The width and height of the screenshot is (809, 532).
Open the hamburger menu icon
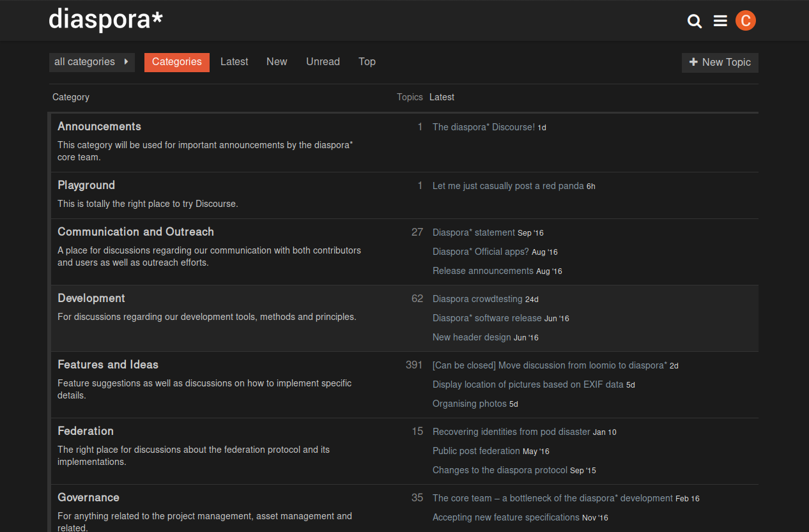click(720, 21)
